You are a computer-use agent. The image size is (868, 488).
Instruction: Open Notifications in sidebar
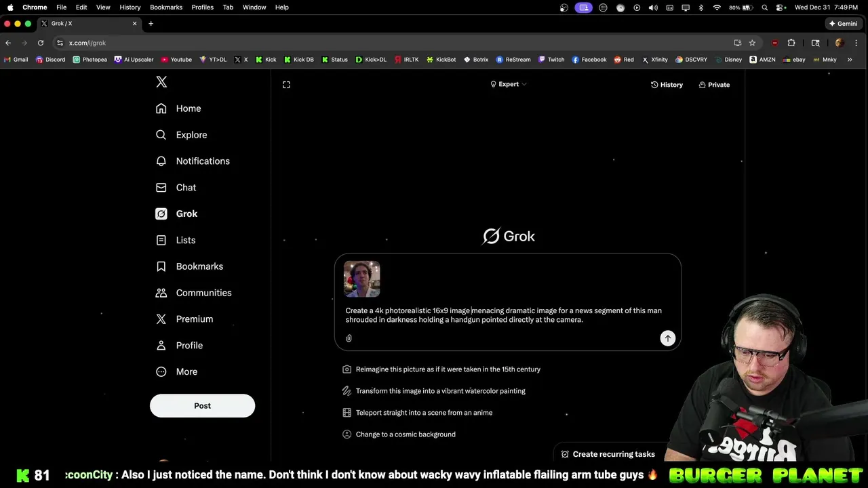tap(193, 161)
